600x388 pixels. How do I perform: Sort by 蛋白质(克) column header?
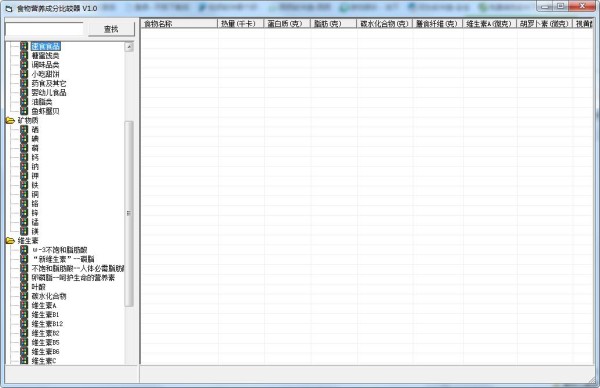click(287, 24)
